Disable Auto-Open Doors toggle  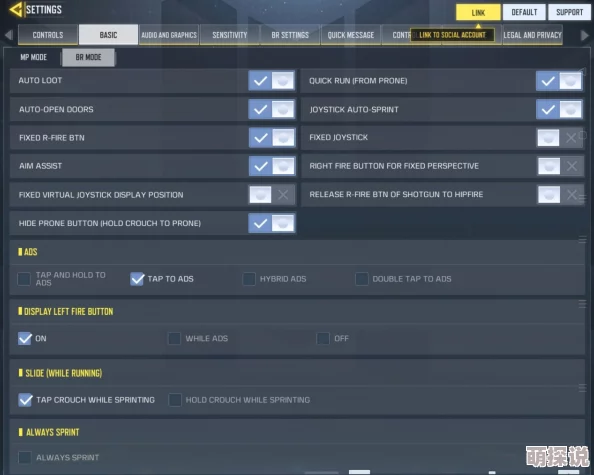(272, 109)
